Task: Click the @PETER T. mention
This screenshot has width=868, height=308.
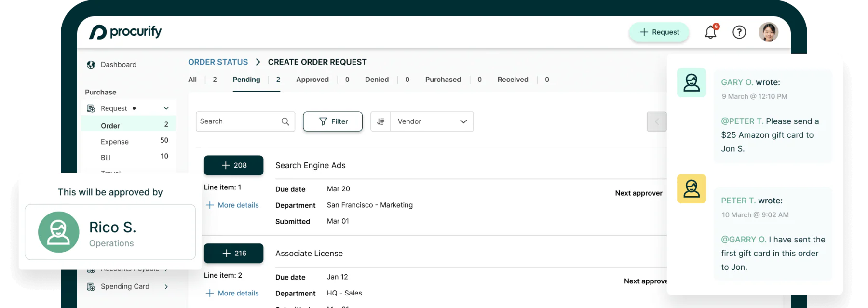Action: point(742,121)
